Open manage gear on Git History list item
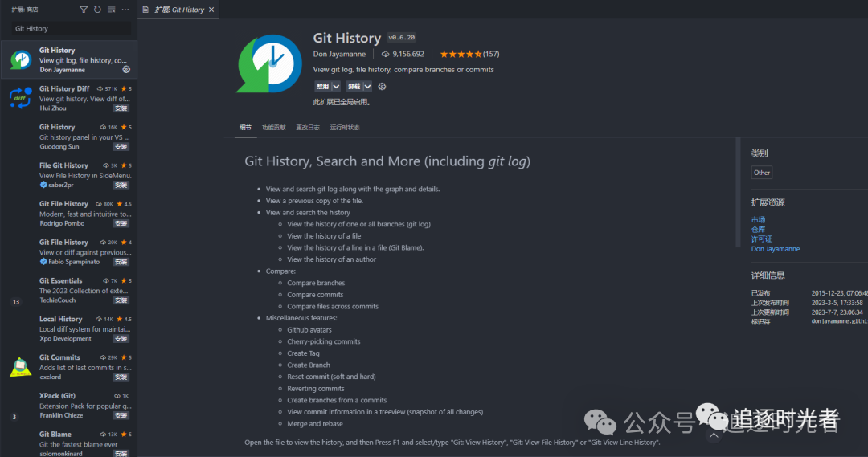 point(126,70)
